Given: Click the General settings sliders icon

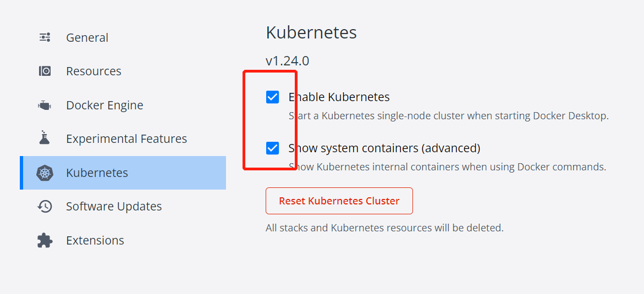Looking at the screenshot, I should tap(45, 37).
